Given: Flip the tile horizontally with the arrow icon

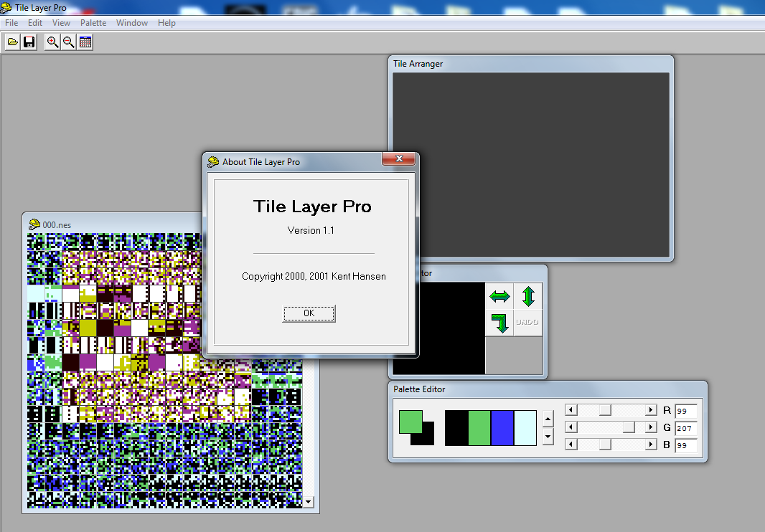Looking at the screenshot, I should click(x=499, y=296).
